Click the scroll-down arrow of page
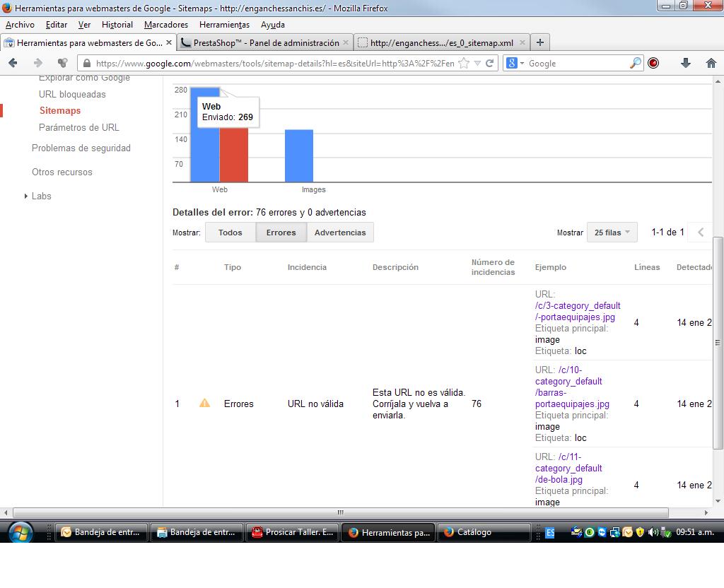Screen dimensions: 724x588 (718, 501)
